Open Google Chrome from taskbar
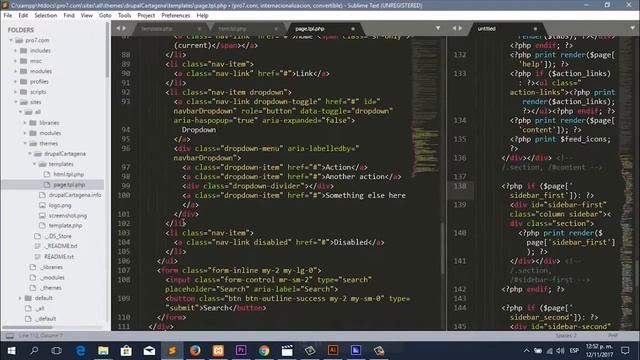 [x=264, y=351]
